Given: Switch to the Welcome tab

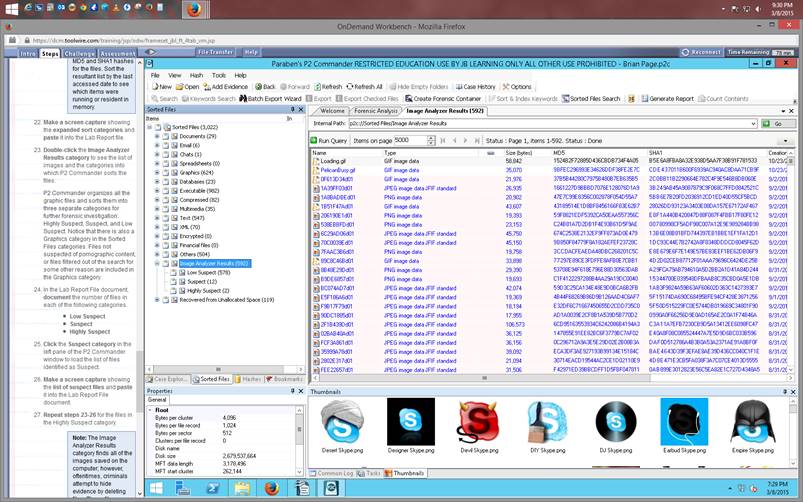Looking at the screenshot, I should [332, 111].
